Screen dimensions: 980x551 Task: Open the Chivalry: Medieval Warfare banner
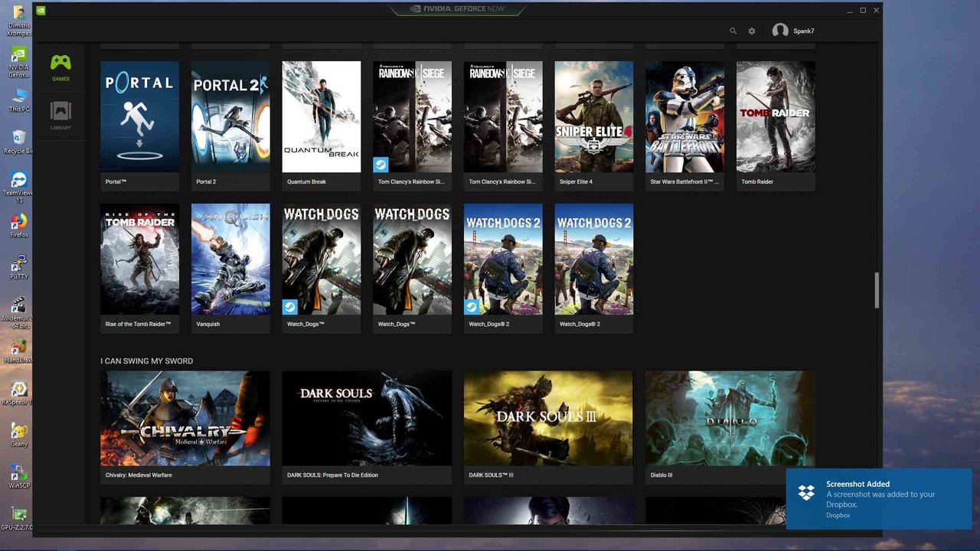pyautogui.click(x=185, y=419)
